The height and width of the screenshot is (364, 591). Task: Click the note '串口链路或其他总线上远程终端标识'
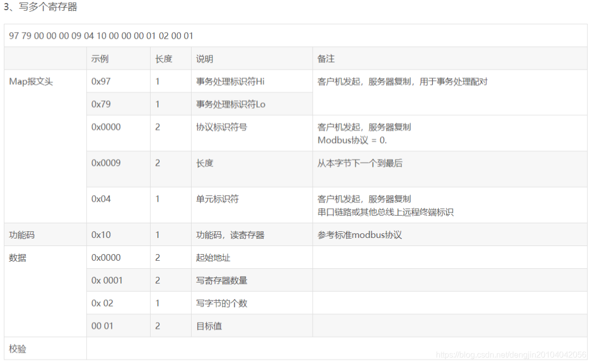(x=386, y=212)
